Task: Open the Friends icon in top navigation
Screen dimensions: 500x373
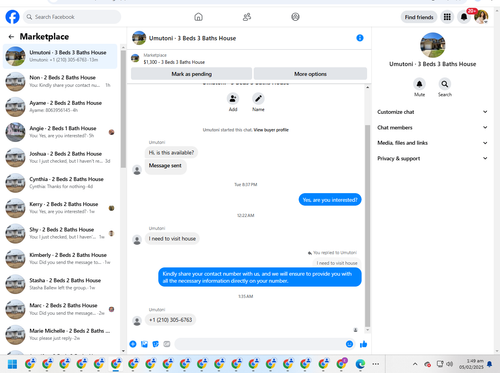Action: pyautogui.click(x=247, y=17)
